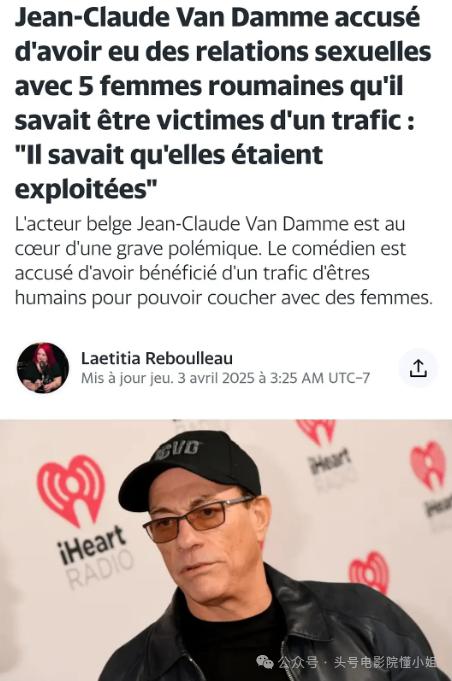
Task: Tap the share icon beside the author info
Action: (x=418, y=368)
